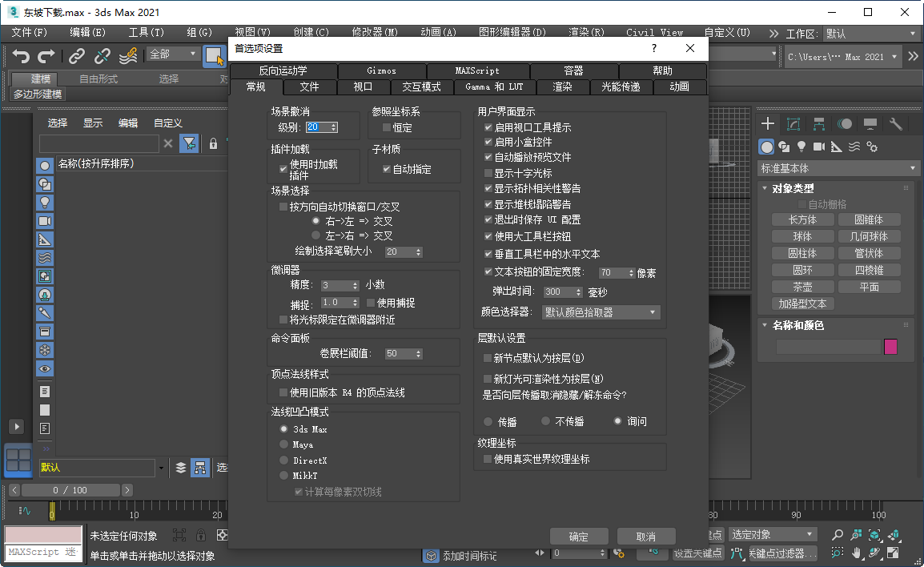Click the object color swatch in 名称和颜色
924x567 pixels.
(x=890, y=346)
